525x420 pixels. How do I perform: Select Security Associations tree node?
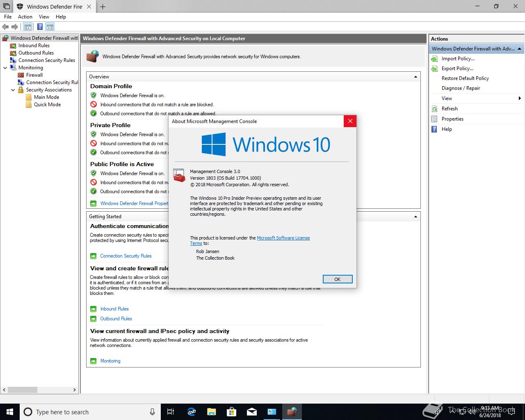pyautogui.click(x=49, y=90)
